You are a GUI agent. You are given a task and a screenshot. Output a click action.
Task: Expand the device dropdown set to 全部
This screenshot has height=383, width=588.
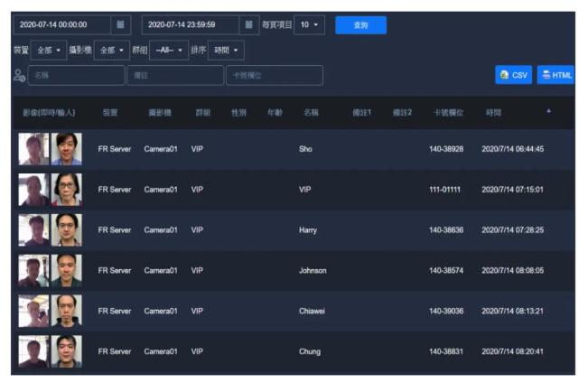[x=50, y=51]
